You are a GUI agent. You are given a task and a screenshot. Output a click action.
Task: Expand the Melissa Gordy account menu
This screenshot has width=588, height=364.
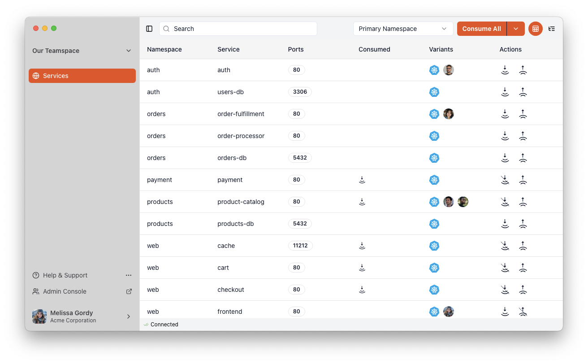click(129, 316)
